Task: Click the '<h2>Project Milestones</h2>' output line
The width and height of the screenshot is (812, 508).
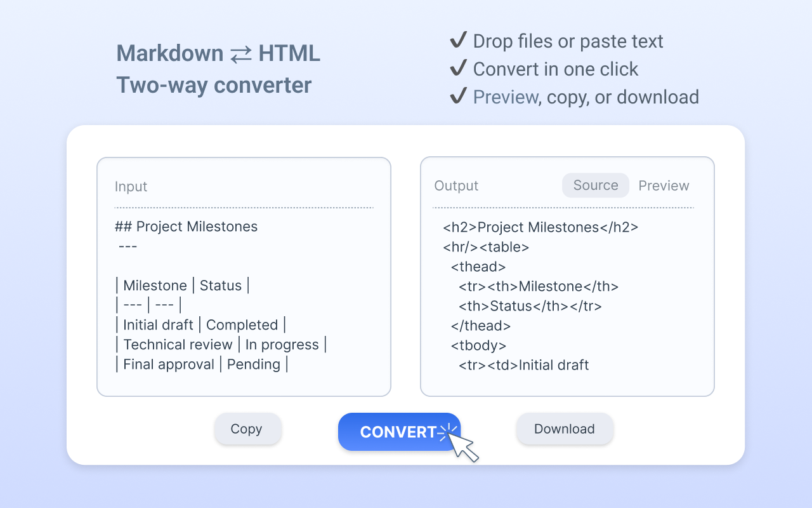Action: pyautogui.click(x=540, y=227)
